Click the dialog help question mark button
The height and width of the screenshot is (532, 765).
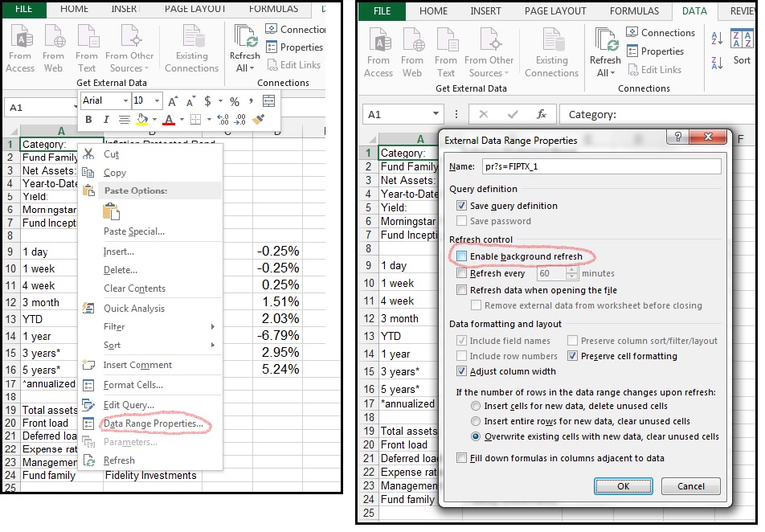[677, 137]
